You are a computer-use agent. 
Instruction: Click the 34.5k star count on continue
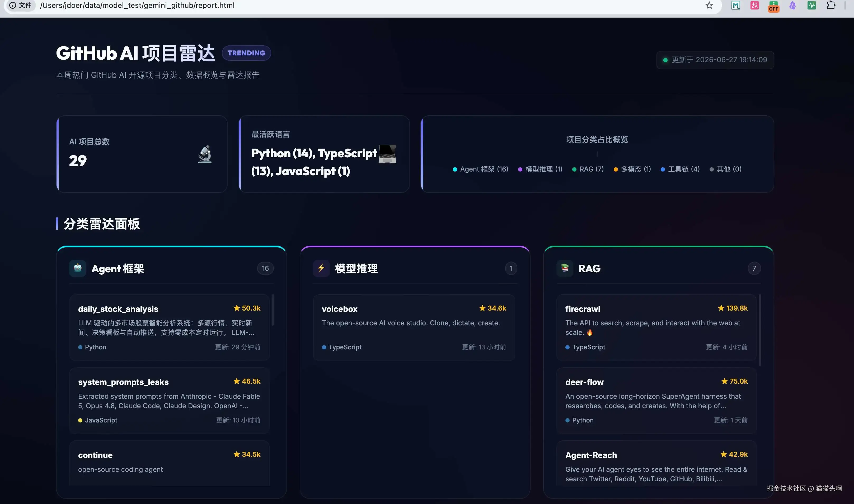coord(251,454)
